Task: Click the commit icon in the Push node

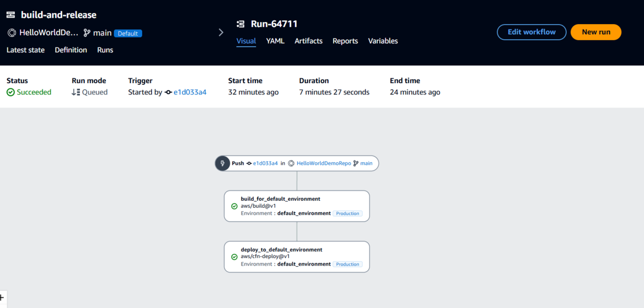Action: 249,163
